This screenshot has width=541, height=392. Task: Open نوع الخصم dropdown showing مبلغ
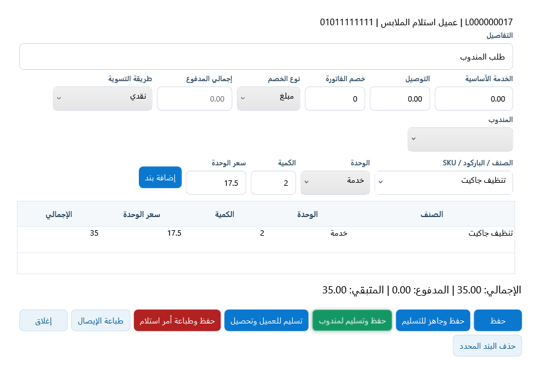coord(269,99)
